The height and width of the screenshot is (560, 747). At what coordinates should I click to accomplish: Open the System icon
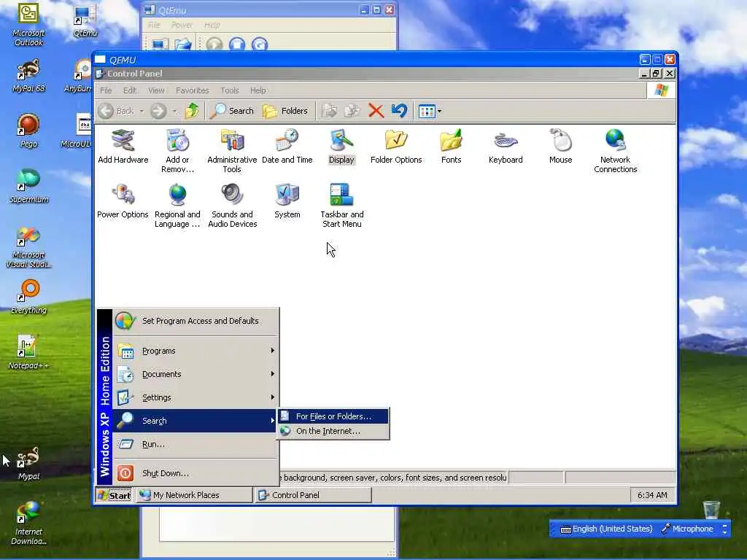click(x=287, y=201)
